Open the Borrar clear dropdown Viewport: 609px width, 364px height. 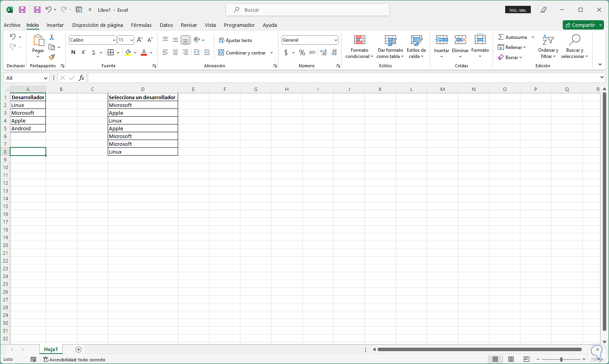[x=510, y=57]
